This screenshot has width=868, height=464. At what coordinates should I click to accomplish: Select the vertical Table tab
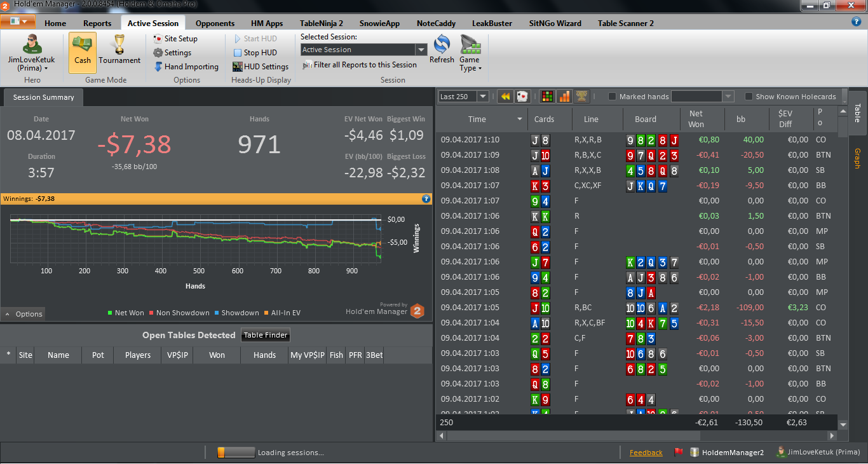point(857,113)
